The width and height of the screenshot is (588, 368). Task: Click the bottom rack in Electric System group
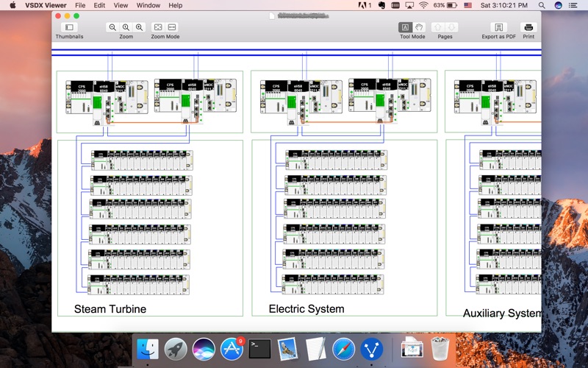pyautogui.click(x=333, y=284)
